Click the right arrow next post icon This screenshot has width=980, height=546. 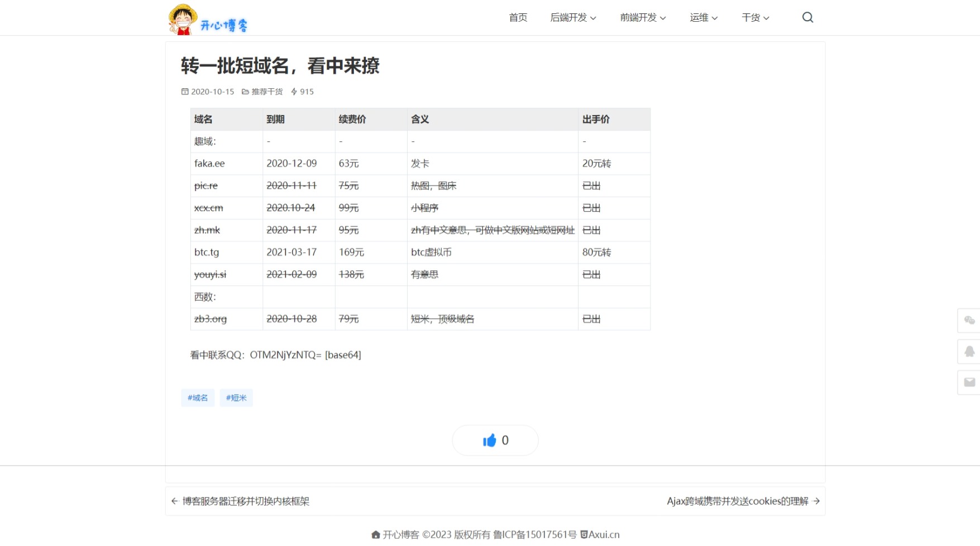click(x=816, y=501)
